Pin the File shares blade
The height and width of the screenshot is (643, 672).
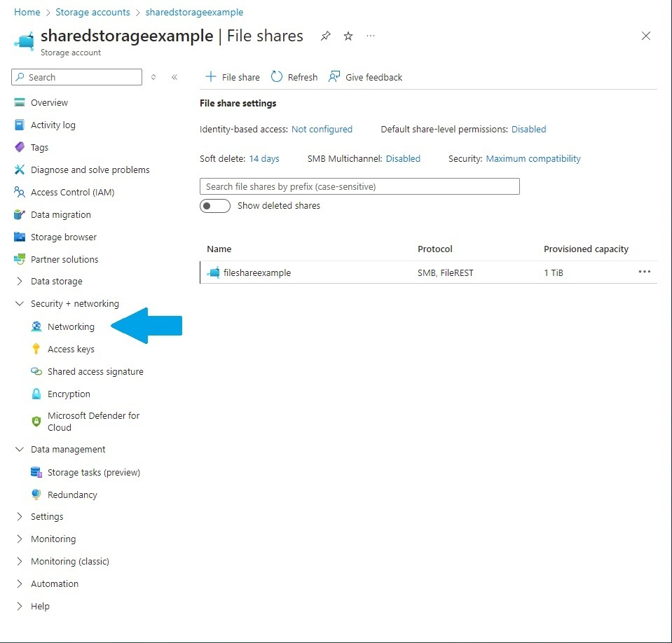pos(326,36)
